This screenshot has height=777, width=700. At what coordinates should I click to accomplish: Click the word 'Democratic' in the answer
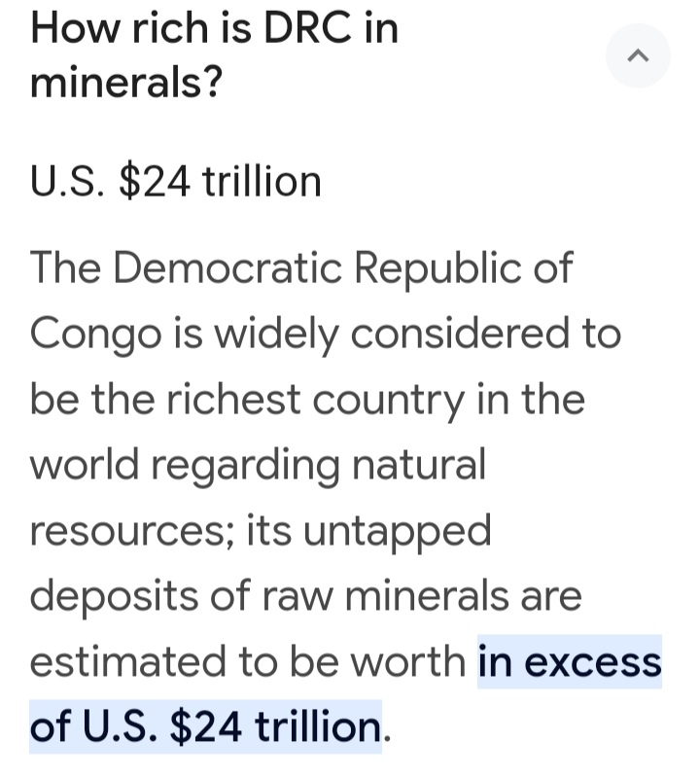pyautogui.click(x=227, y=268)
